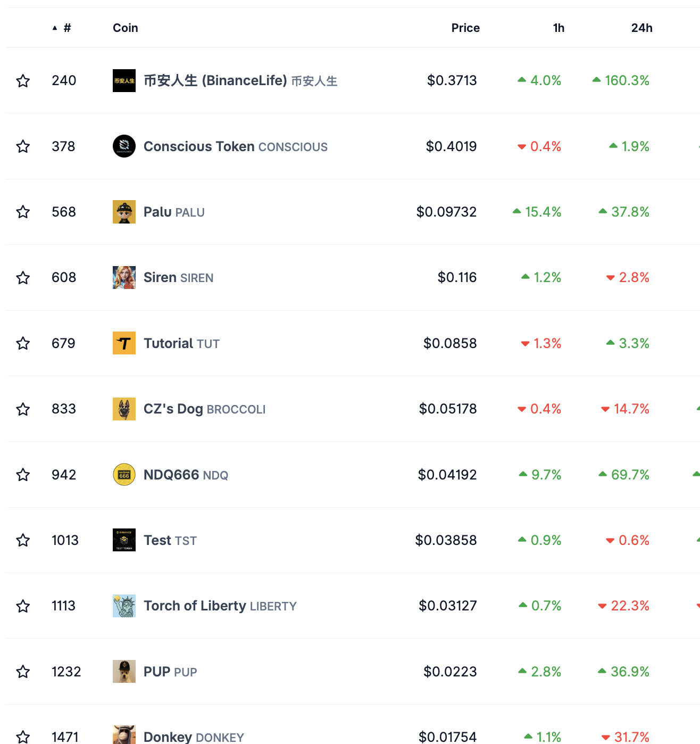Open the Palu coin avatar icon

point(124,212)
